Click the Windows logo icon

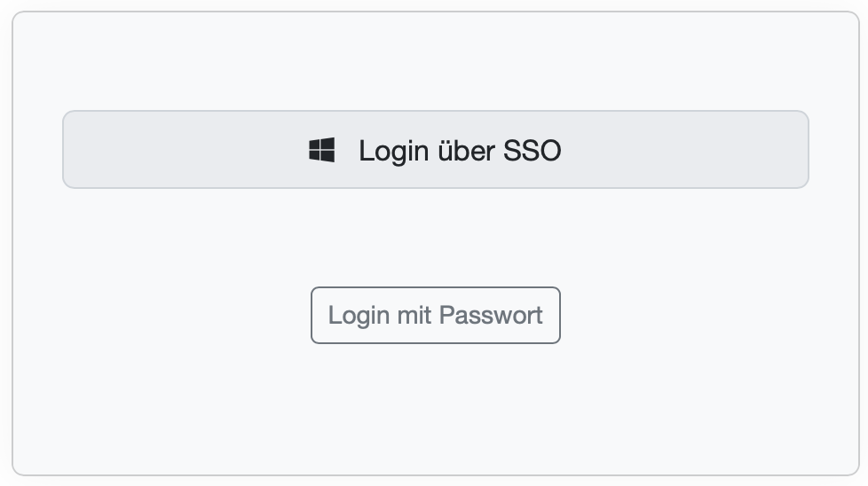click(x=322, y=150)
